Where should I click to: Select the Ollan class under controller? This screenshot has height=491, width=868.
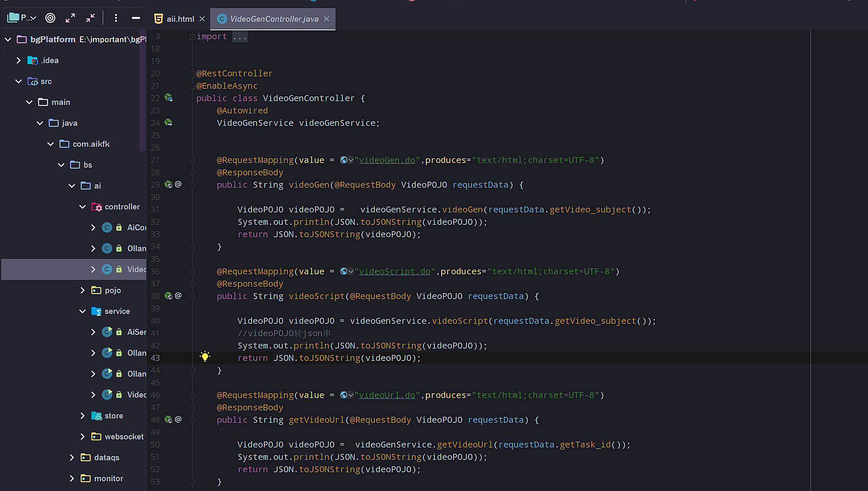(136, 248)
